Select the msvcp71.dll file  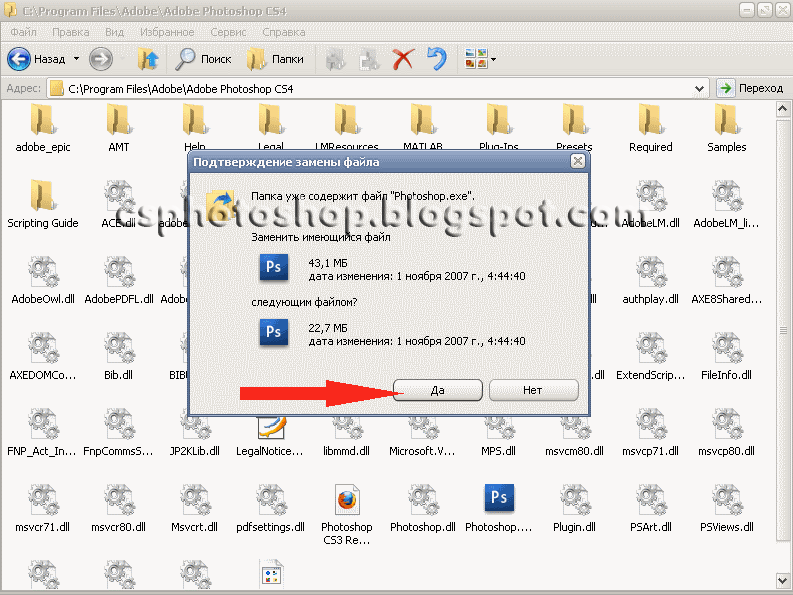[x=650, y=432]
